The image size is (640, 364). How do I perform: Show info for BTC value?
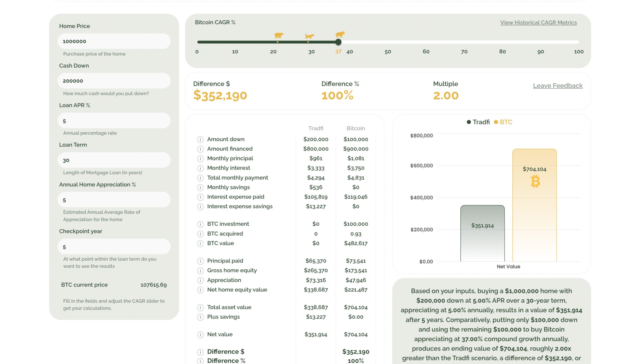tap(200, 243)
